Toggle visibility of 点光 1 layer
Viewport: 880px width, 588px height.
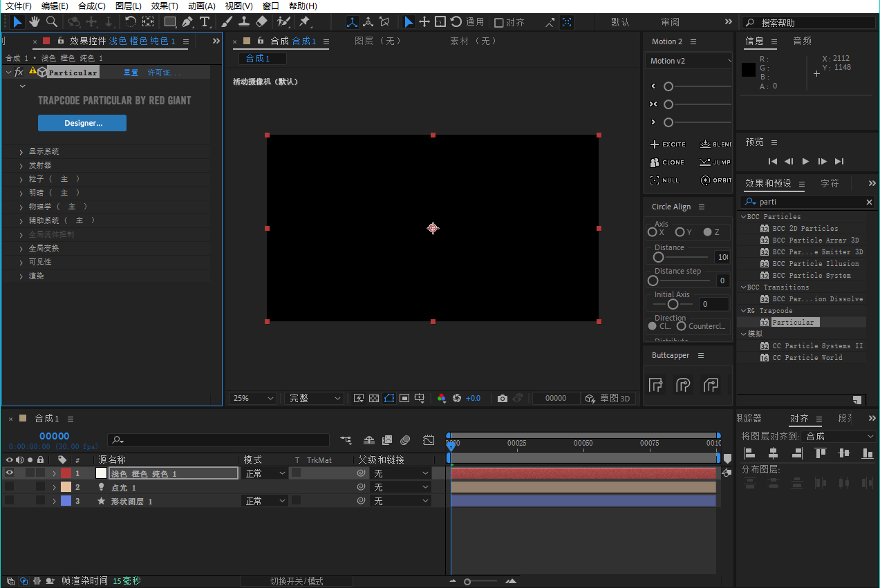click(9, 487)
